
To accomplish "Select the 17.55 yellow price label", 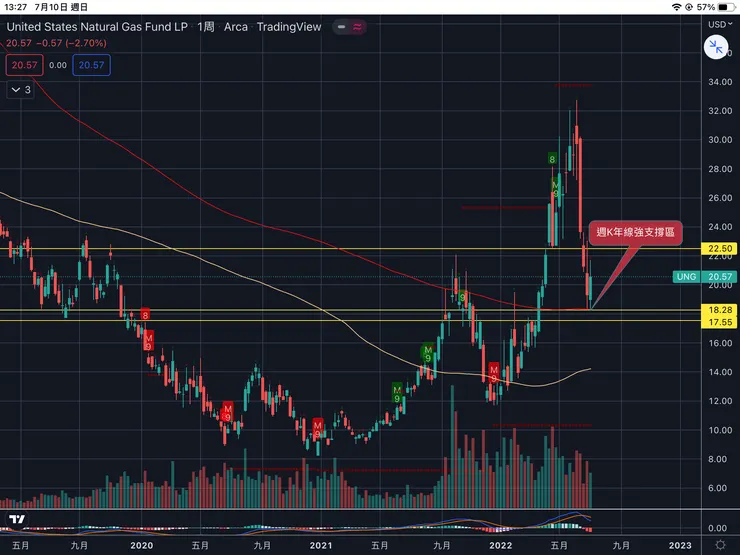I will pyautogui.click(x=720, y=322).
